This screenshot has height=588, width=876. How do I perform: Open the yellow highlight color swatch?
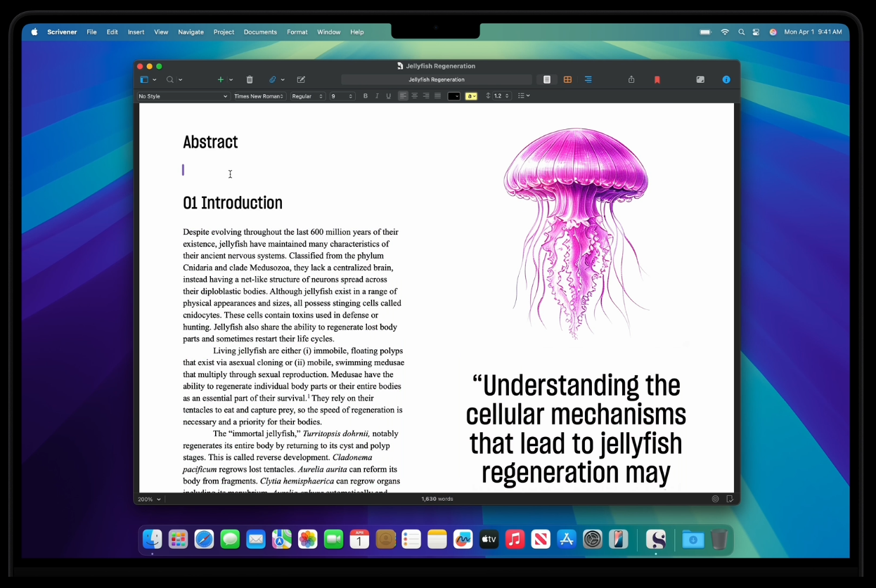click(x=471, y=96)
